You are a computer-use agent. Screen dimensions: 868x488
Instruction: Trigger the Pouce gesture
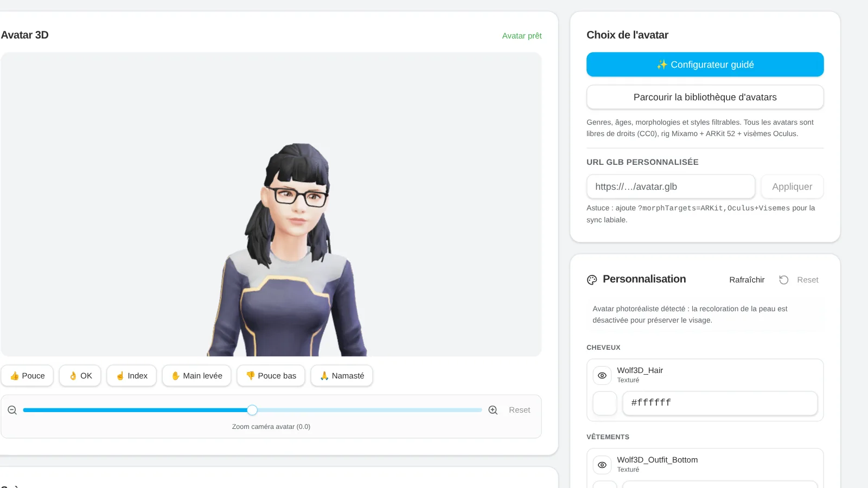coord(27,376)
